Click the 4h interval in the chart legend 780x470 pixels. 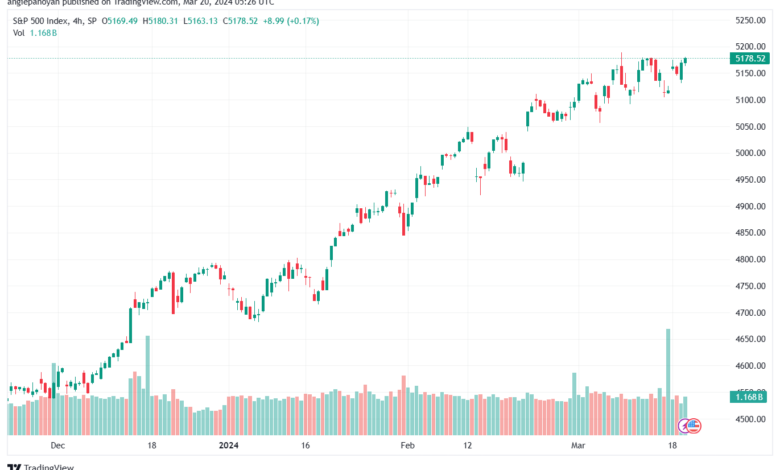(78, 21)
